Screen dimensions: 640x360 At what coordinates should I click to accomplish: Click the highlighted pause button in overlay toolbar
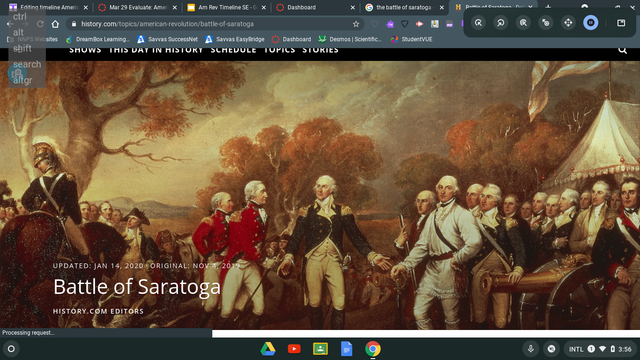click(x=591, y=23)
